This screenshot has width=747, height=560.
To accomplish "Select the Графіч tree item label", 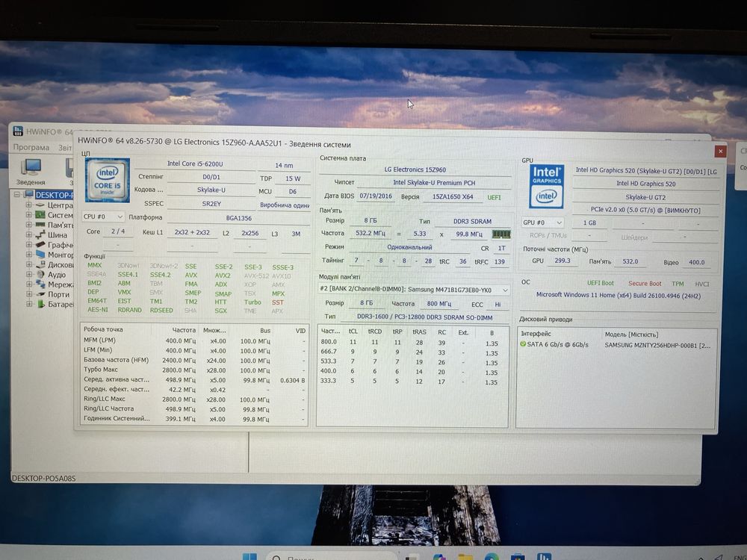I will [x=61, y=245].
